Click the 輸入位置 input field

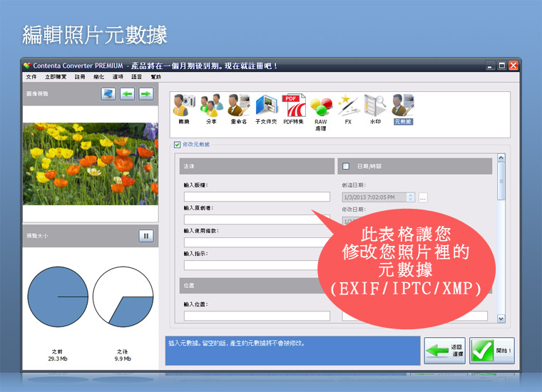257,316
